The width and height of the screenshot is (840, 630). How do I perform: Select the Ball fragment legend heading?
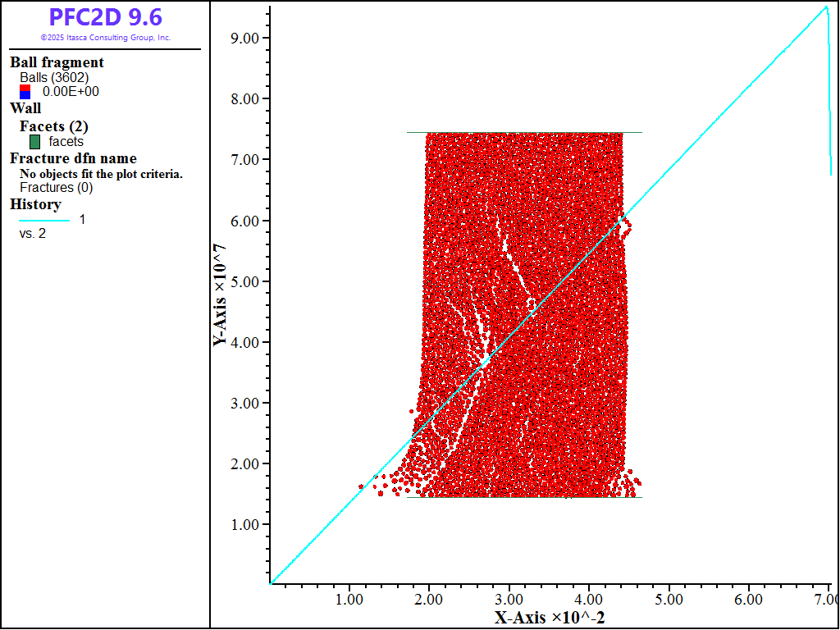[57, 62]
